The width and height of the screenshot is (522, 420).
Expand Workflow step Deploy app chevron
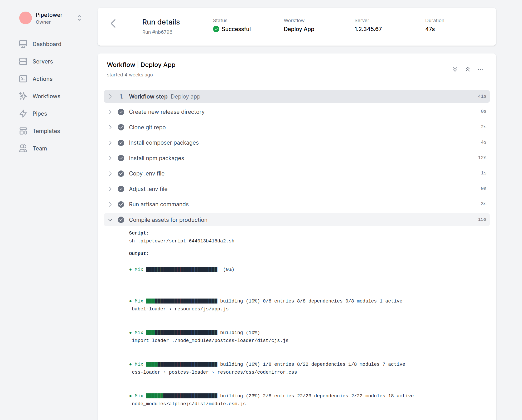point(110,96)
